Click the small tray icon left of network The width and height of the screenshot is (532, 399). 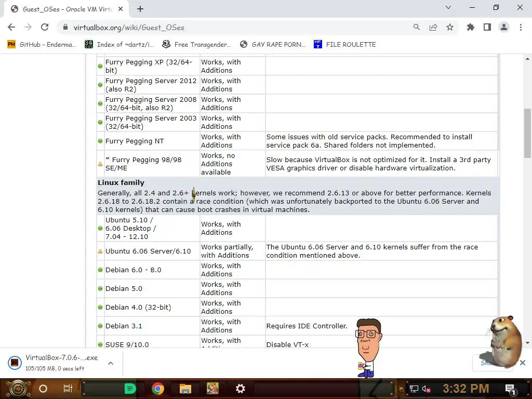[402, 389]
